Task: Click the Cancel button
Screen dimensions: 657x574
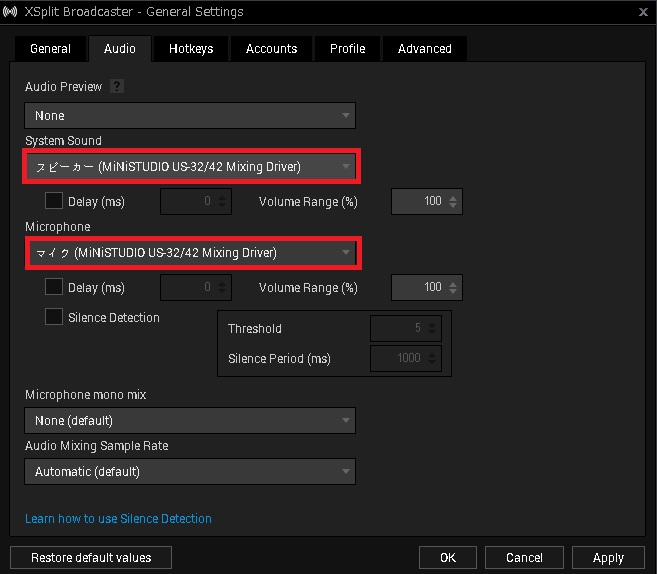Action: pyautogui.click(x=524, y=558)
